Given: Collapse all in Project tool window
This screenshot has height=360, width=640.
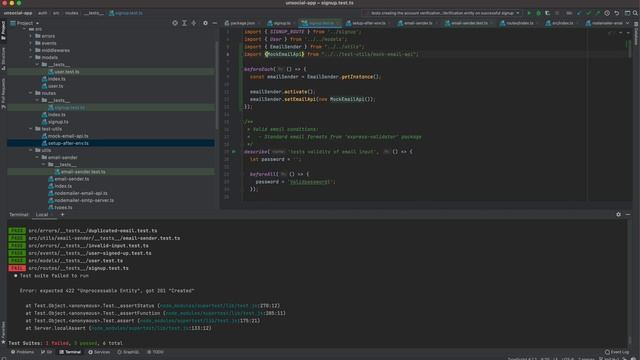Looking at the screenshot, I should click(194, 23).
